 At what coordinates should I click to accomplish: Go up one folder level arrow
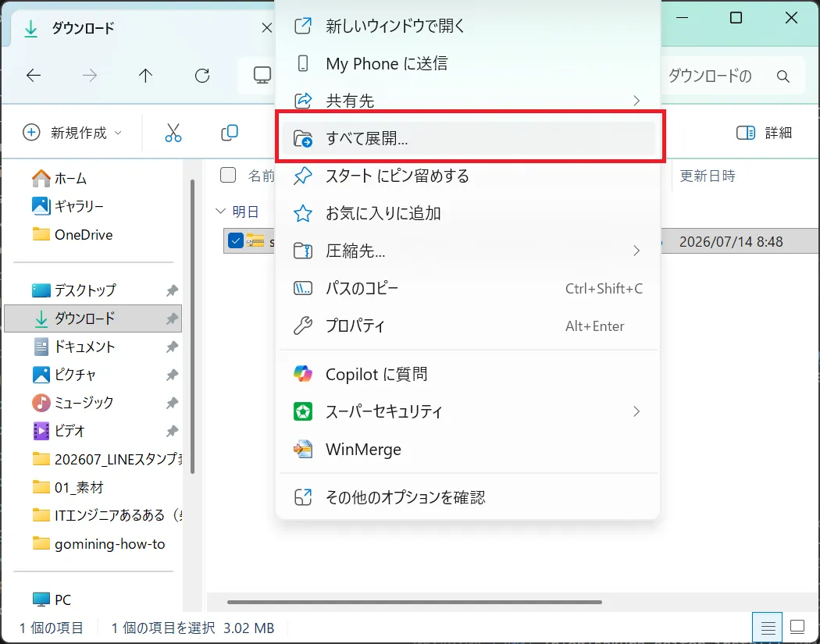[145, 76]
